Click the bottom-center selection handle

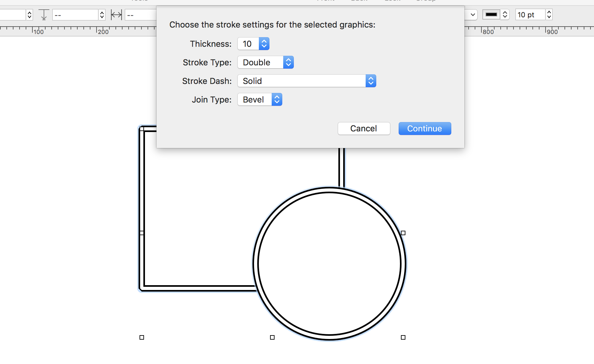(x=272, y=337)
